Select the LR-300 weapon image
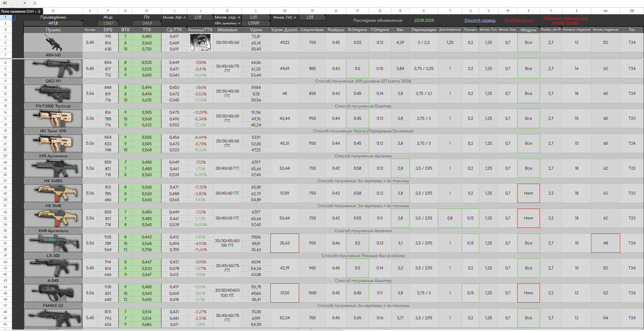Viewport: 644px width, 331px height. [x=53, y=243]
